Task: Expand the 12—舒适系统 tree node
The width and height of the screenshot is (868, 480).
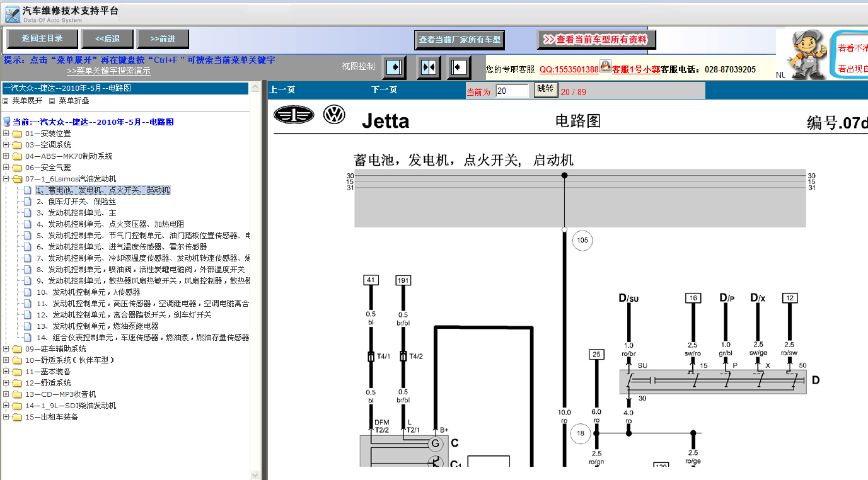Action: click(x=6, y=383)
